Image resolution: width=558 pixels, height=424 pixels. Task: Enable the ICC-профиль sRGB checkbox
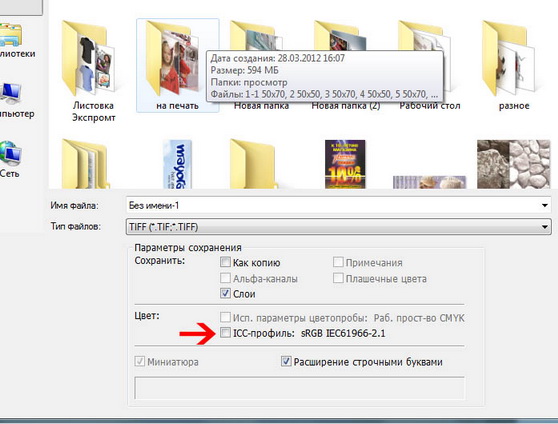click(225, 333)
